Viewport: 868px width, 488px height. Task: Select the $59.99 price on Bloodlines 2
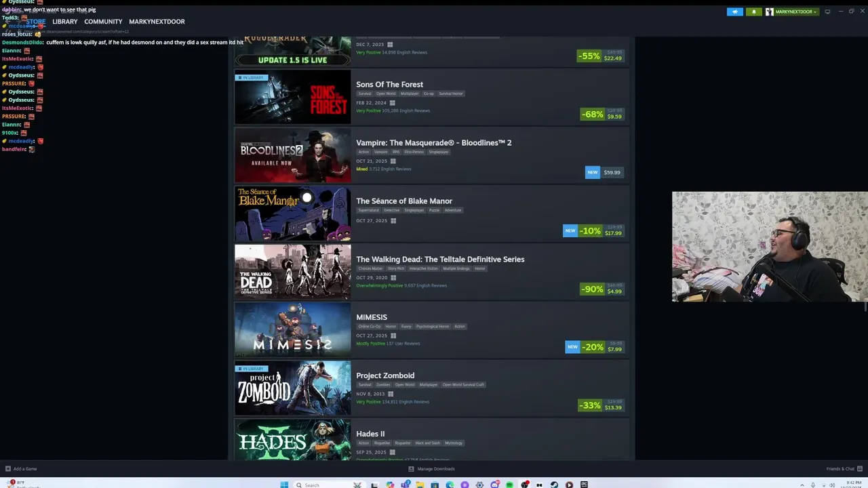point(612,172)
